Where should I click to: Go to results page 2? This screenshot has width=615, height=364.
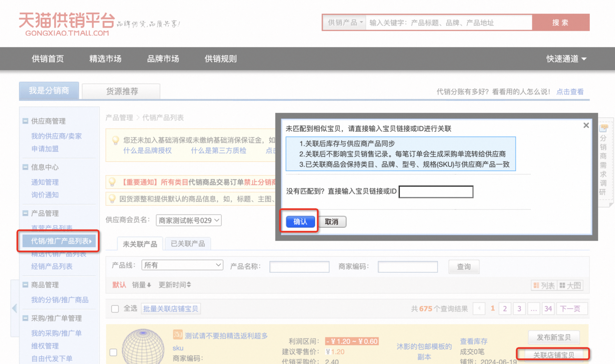(x=505, y=309)
